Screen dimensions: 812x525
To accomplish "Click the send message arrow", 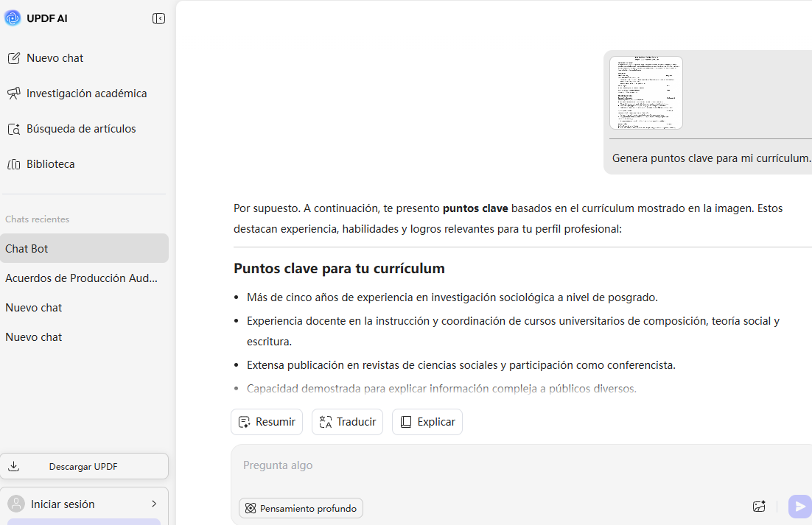I will point(799,507).
